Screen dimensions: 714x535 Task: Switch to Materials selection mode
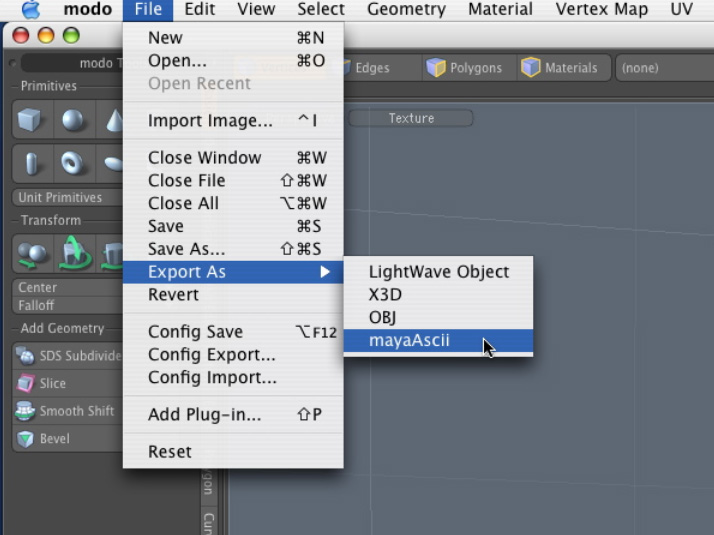[564, 68]
